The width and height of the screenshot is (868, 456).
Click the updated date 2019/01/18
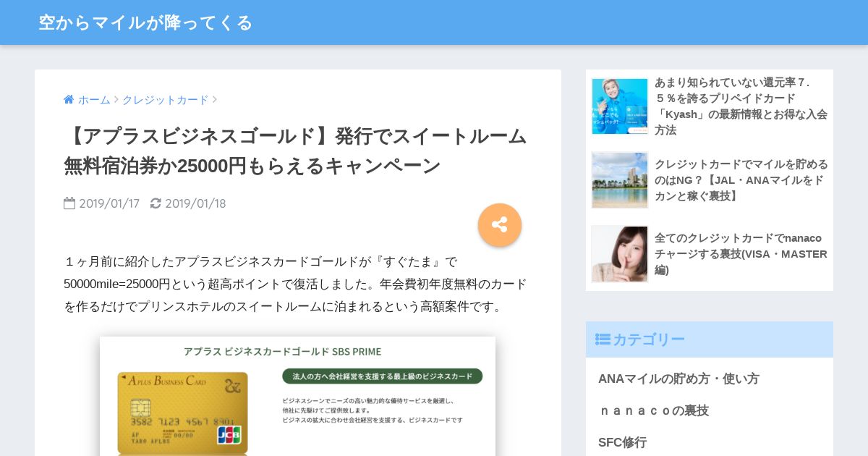coord(195,203)
